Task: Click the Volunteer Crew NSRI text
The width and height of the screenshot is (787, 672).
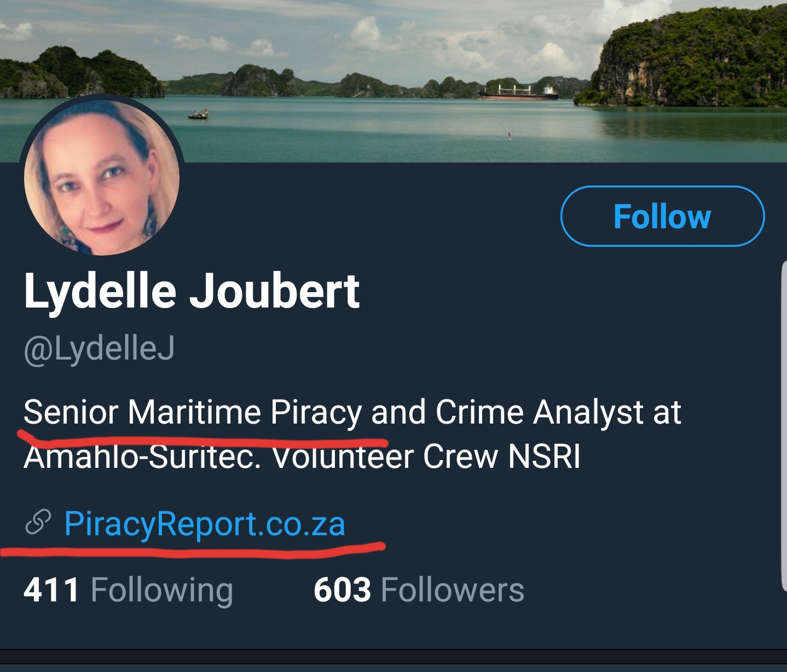Action: coord(426,456)
